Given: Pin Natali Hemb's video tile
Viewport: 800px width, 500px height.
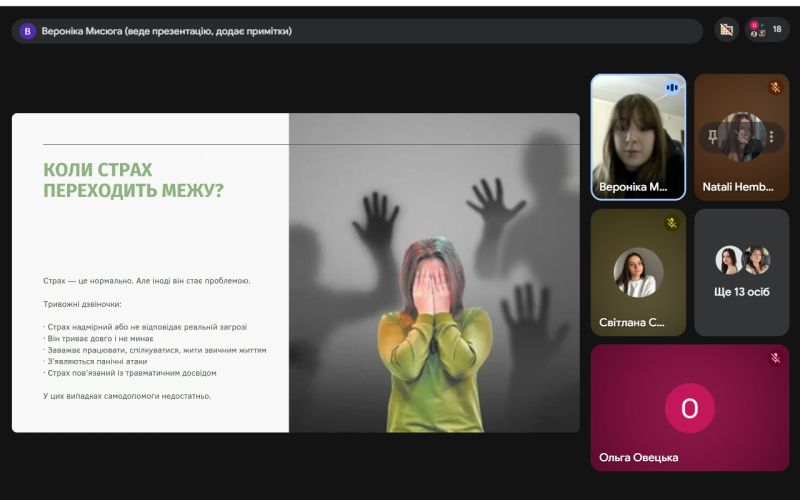Looking at the screenshot, I should (713, 137).
